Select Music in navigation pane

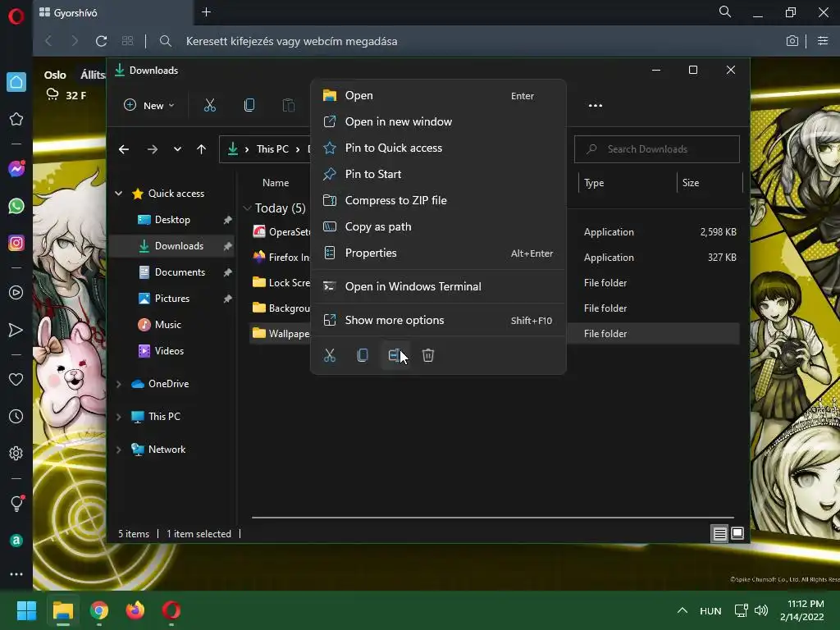pyautogui.click(x=167, y=325)
